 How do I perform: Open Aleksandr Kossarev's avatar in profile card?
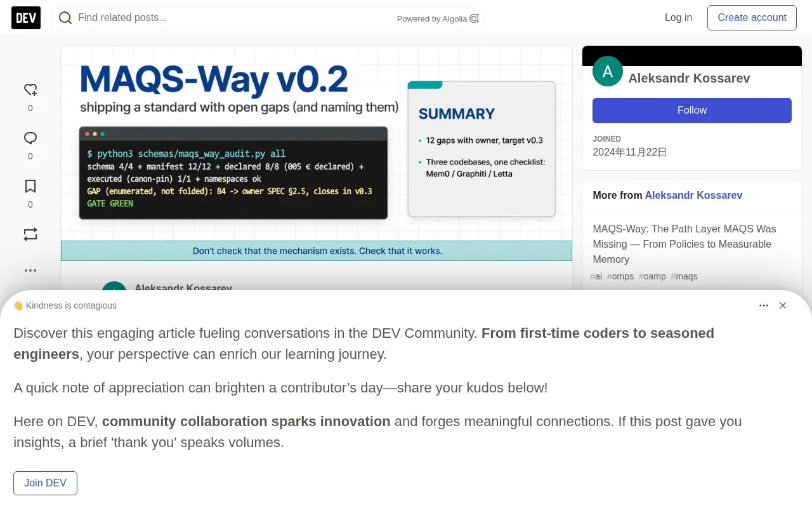[608, 71]
